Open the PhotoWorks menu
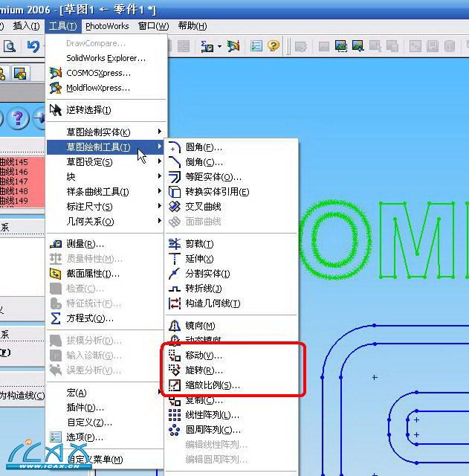This screenshot has height=476, width=469. (x=107, y=27)
